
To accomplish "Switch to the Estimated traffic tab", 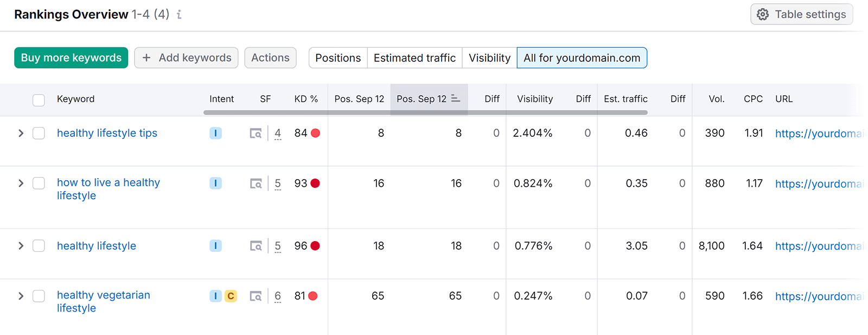I will (414, 58).
